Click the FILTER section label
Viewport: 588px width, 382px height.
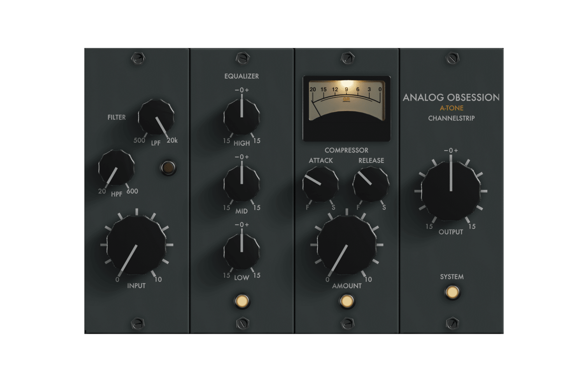117,117
